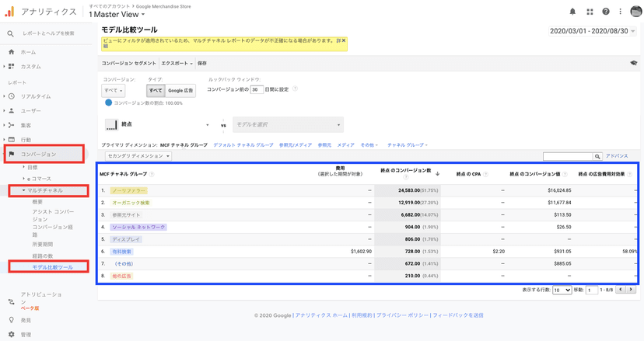This screenshot has width=644, height=341.
Task: Go to the next page arrow
Action: (x=631, y=289)
